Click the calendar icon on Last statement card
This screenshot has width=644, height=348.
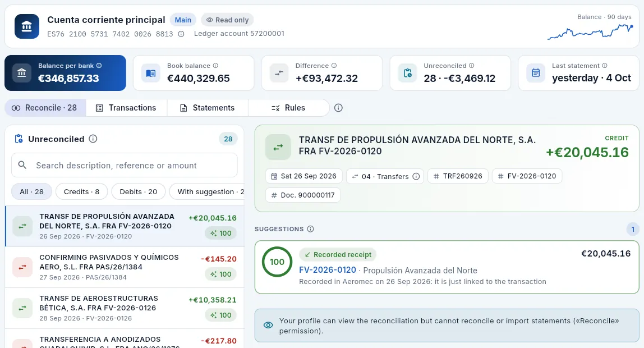(536, 73)
